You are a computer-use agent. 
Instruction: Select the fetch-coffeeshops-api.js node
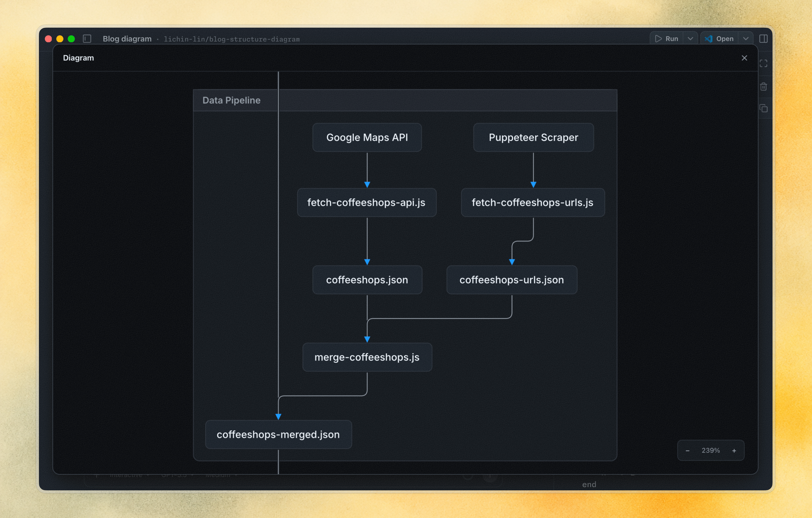click(x=367, y=203)
